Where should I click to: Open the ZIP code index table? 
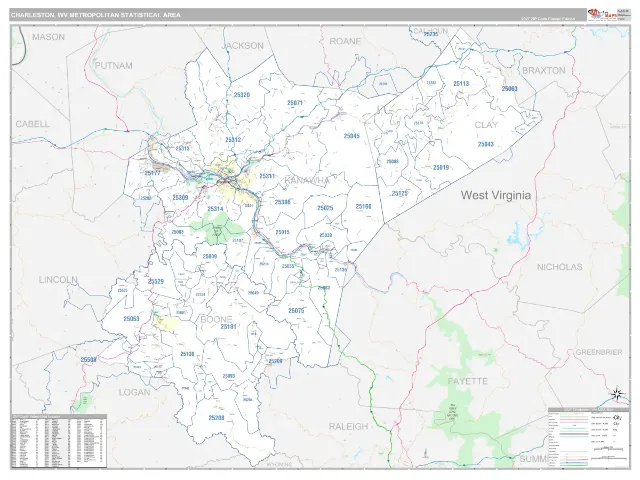click(x=58, y=441)
